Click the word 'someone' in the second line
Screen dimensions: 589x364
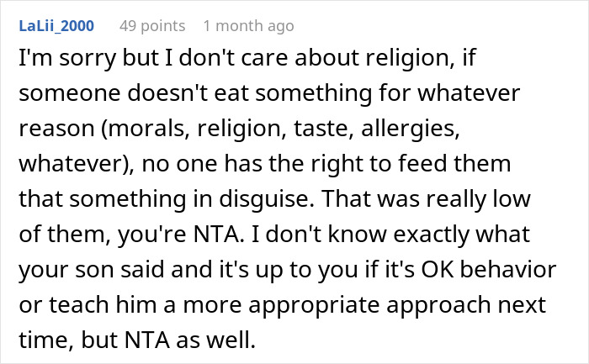70,93
